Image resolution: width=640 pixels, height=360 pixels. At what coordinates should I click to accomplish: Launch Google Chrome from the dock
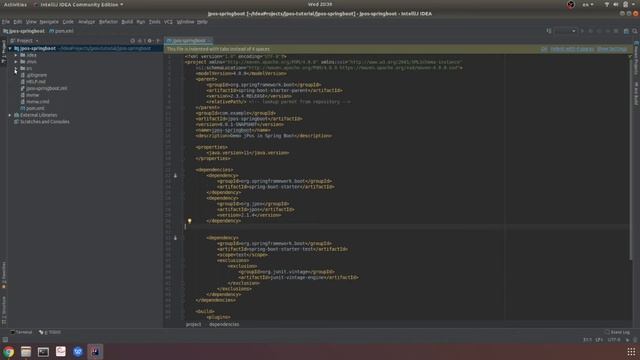click(x=8, y=352)
